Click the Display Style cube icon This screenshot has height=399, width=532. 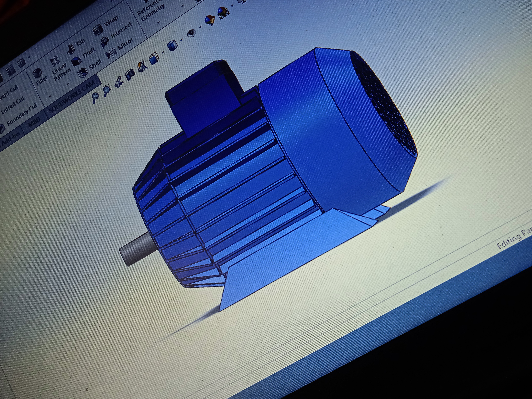coord(172,46)
